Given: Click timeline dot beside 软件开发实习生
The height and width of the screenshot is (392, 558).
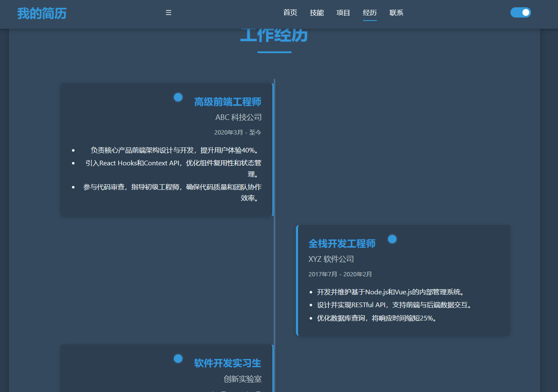Looking at the screenshot, I should 178,359.
